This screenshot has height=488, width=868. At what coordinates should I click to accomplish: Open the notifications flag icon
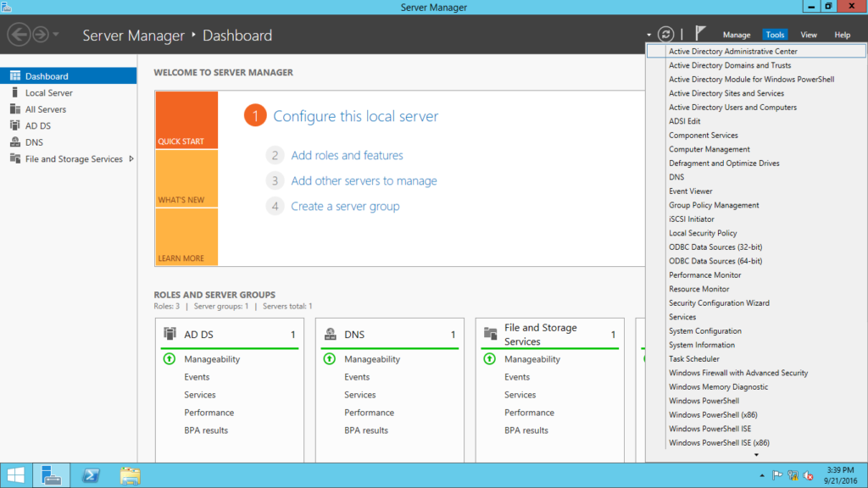pos(700,34)
